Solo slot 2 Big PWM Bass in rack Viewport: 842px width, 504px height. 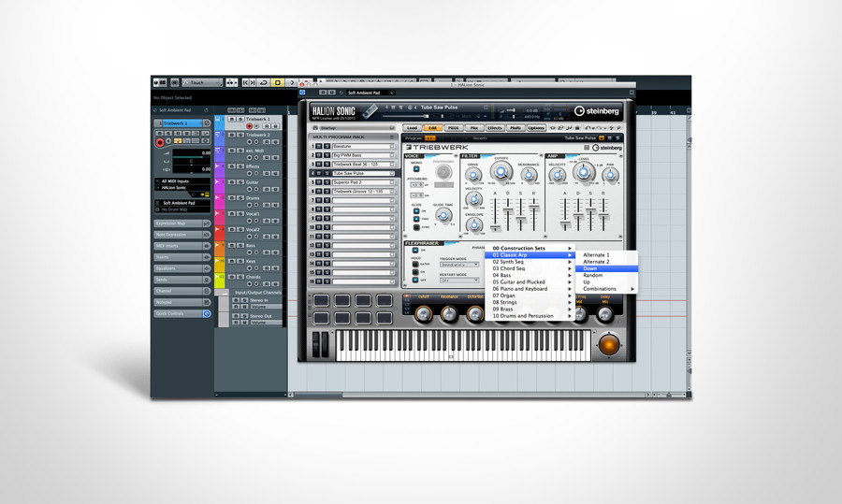[327, 155]
